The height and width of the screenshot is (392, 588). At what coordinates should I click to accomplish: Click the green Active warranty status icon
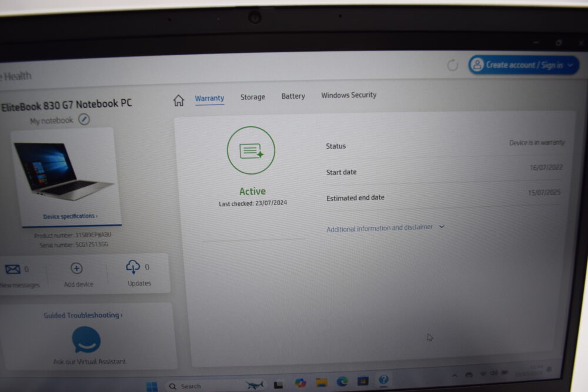click(x=251, y=150)
